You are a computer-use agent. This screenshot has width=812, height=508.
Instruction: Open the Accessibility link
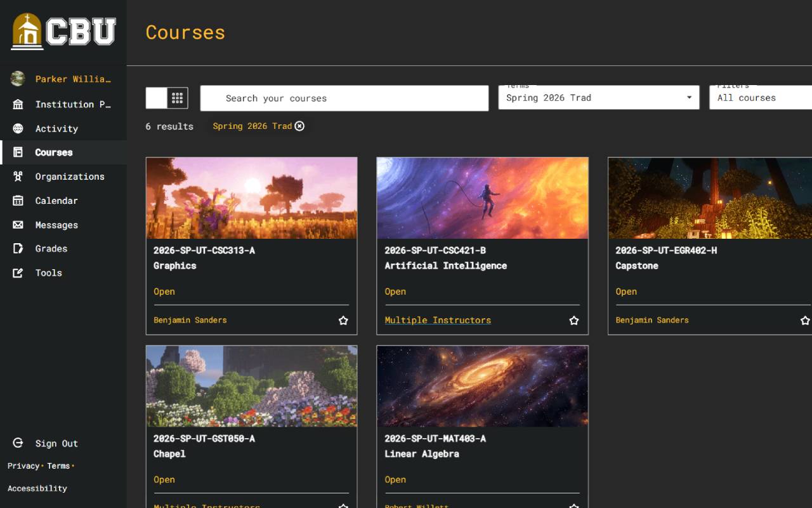tap(37, 488)
